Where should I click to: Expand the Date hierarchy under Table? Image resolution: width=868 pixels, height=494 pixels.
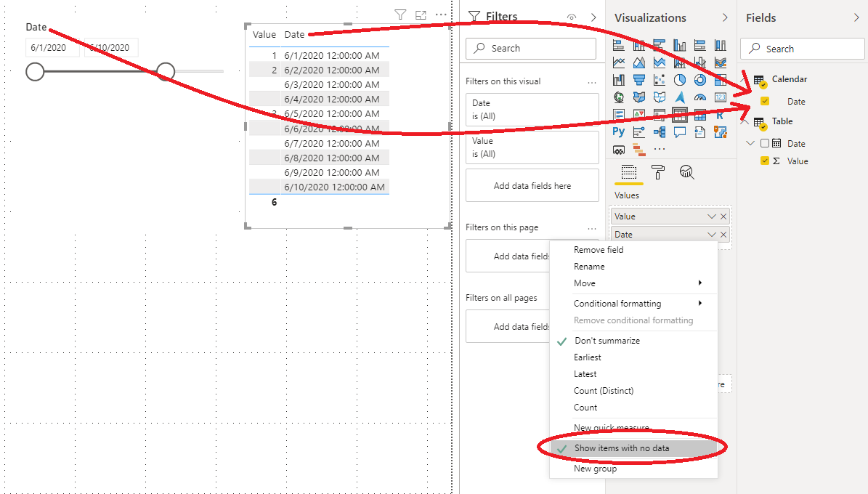coord(750,143)
